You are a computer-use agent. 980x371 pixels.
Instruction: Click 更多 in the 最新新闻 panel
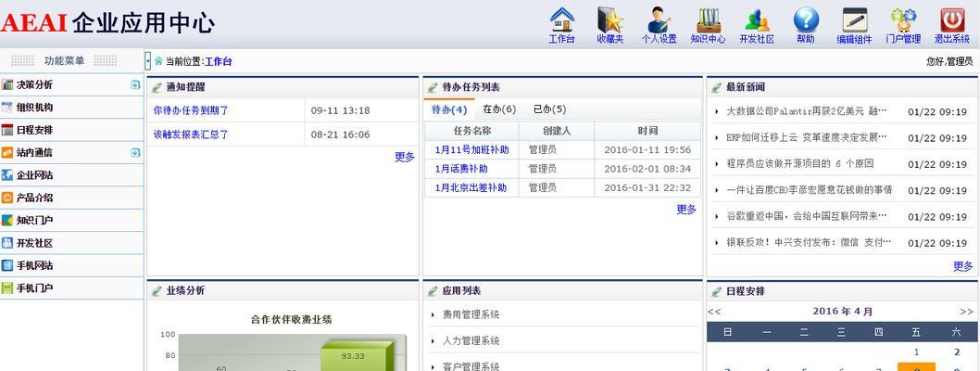coord(963,266)
